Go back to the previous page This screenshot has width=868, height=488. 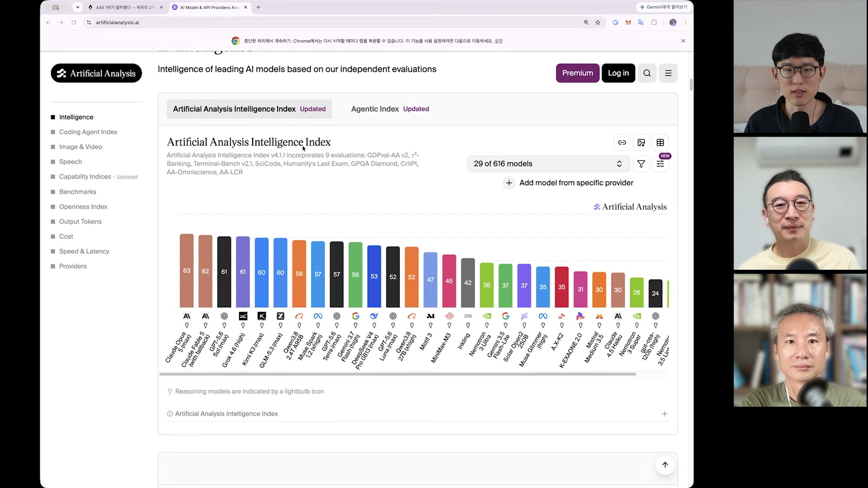(x=48, y=23)
